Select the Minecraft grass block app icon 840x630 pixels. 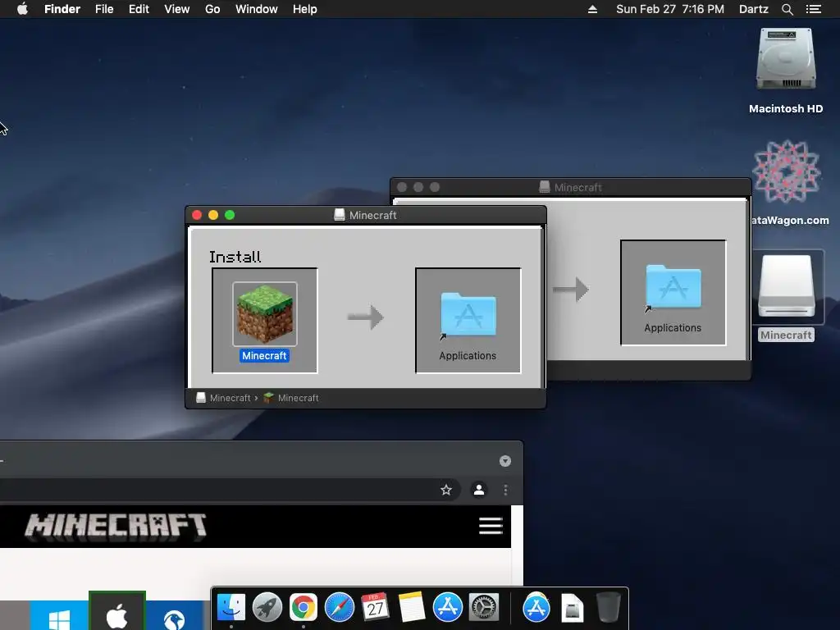(265, 313)
